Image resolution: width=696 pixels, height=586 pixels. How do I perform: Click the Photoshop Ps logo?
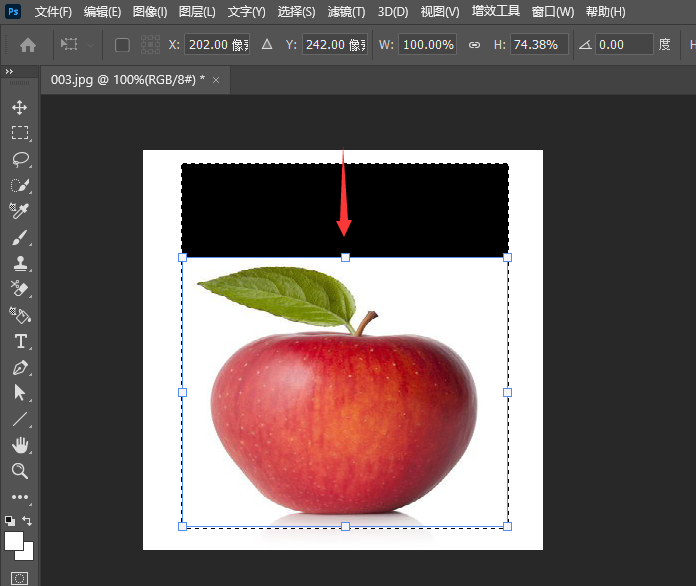(13, 11)
